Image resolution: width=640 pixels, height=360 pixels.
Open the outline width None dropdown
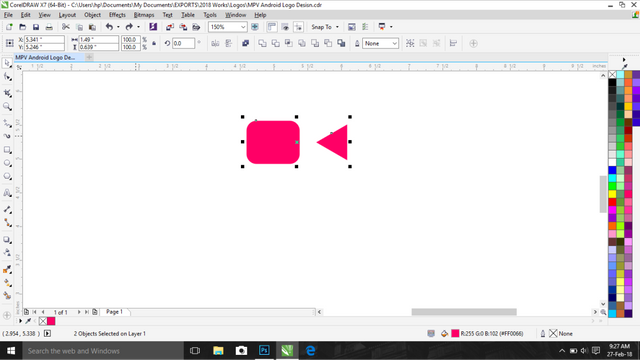pos(394,43)
